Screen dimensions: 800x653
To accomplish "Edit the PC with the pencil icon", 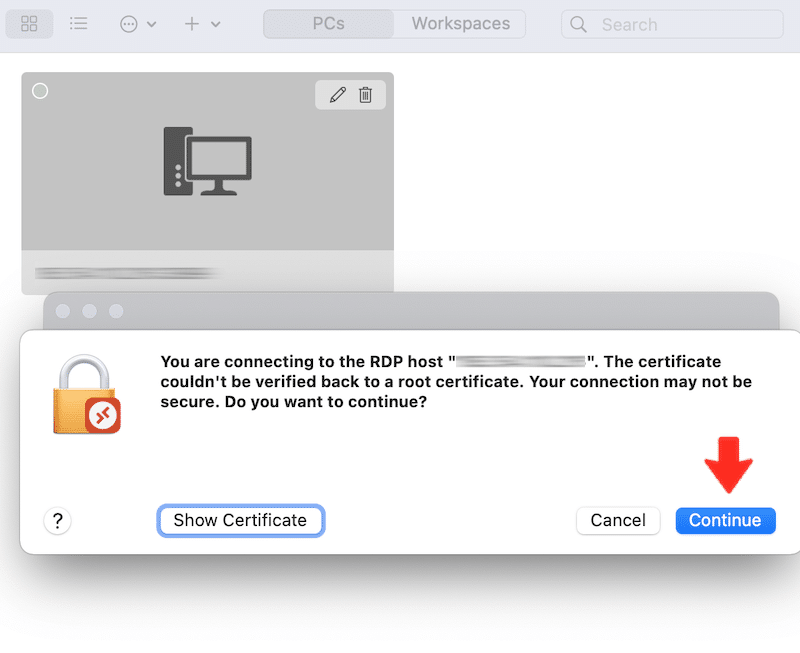I will tap(338, 94).
